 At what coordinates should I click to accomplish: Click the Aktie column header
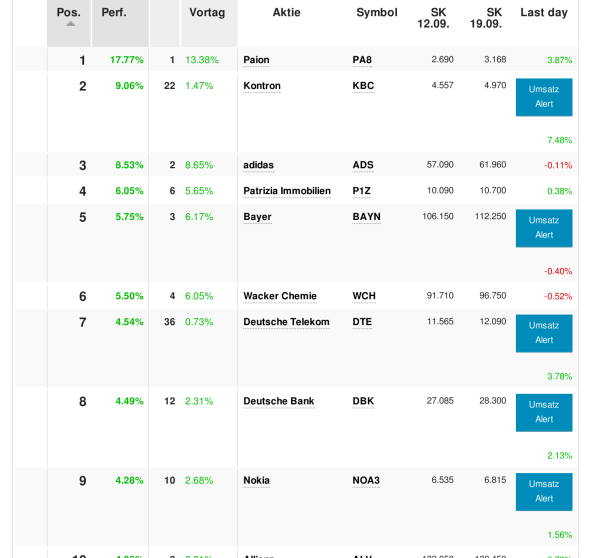click(x=286, y=12)
